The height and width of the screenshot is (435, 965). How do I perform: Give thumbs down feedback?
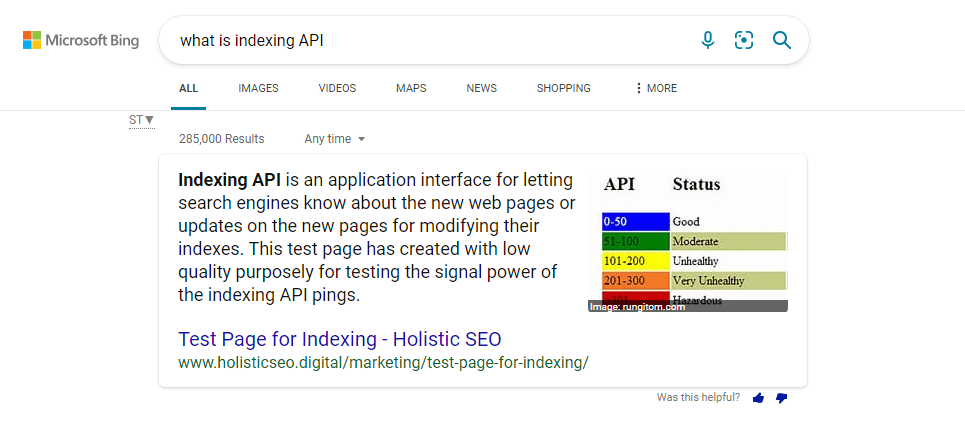point(782,398)
